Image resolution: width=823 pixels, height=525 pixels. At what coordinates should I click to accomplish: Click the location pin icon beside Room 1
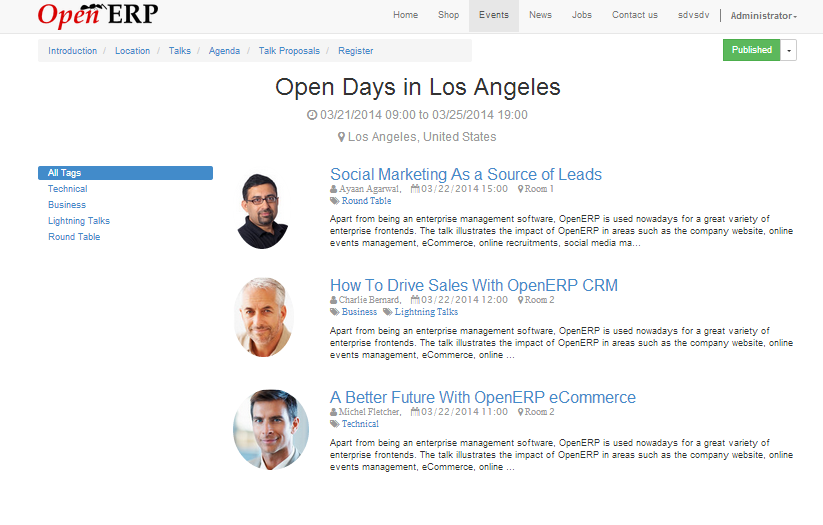click(520, 189)
